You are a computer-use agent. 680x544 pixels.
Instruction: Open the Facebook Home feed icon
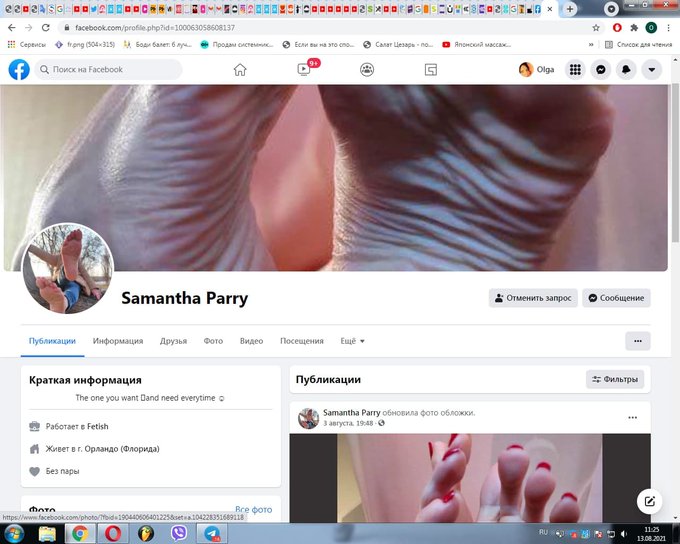pos(240,69)
